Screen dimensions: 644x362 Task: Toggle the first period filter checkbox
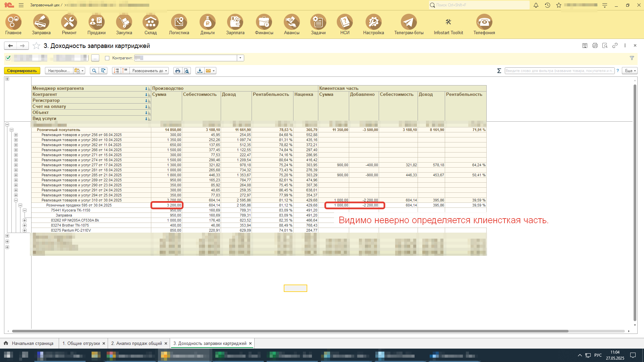8,58
